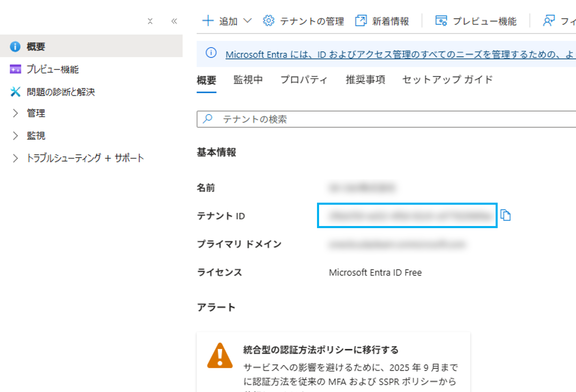Open the セットアップ ガイド tab
Image resolution: width=576 pixels, height=392 pixels.
coord(447,80)
